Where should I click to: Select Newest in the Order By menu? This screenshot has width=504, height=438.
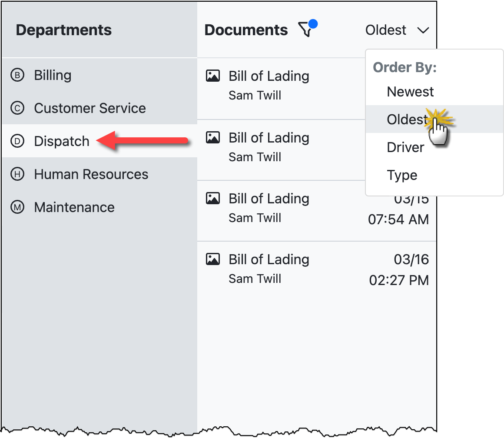[x=410, y=92]
